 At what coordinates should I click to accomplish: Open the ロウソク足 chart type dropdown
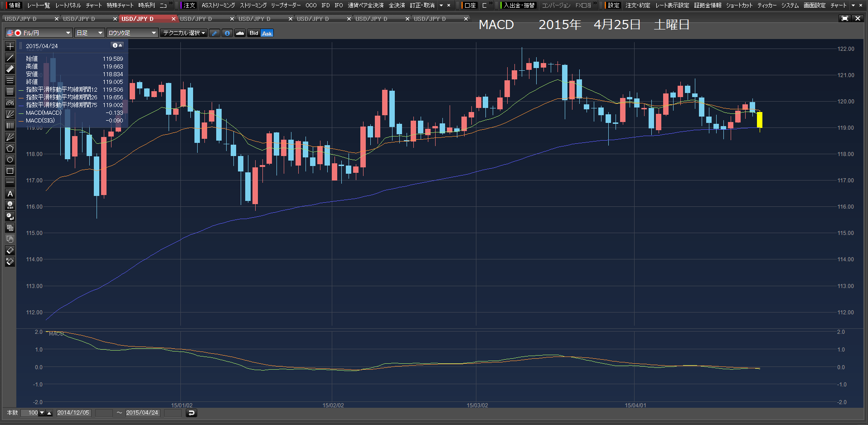[x=132, y=33]
